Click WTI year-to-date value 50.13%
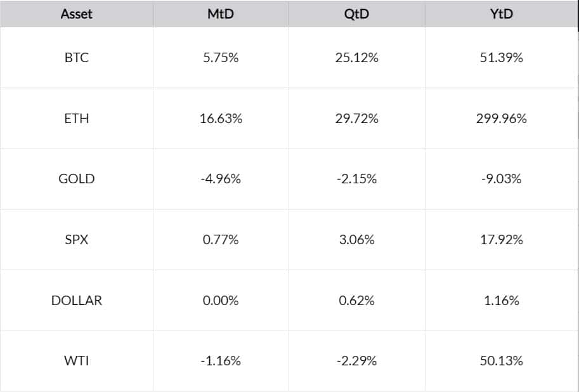 (501, 361)
